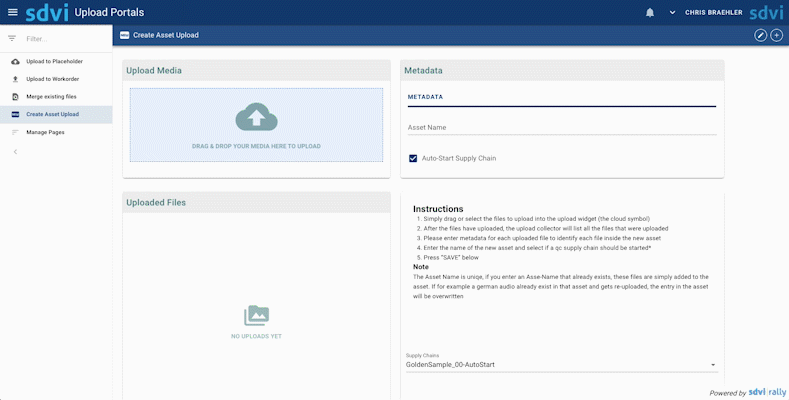This screenshot has width=789, height=400.
Task: Click the No Uploads Yet image icon
Action: tap(256, 316)
